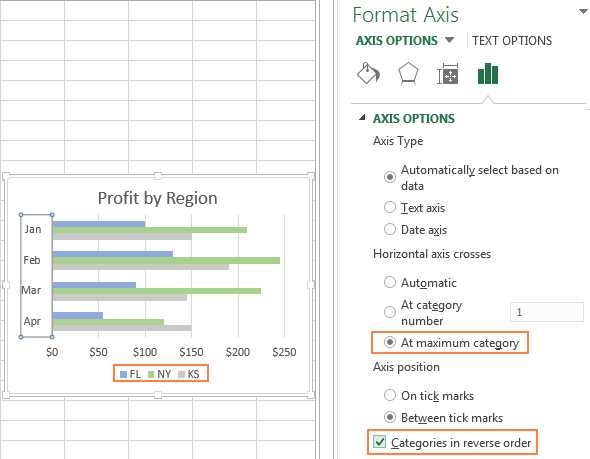Open the Effects pentagon tab
Image resolution: width=590 pixels, height=459 pixels.
[x=408, y=73]
